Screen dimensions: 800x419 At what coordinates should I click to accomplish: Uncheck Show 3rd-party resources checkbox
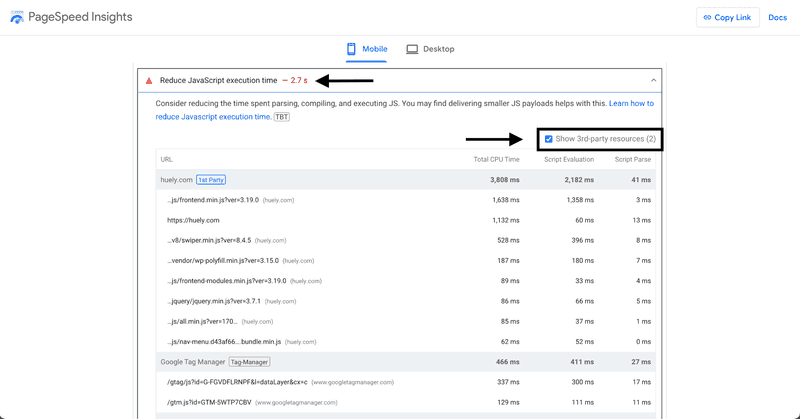pos(548,139)
